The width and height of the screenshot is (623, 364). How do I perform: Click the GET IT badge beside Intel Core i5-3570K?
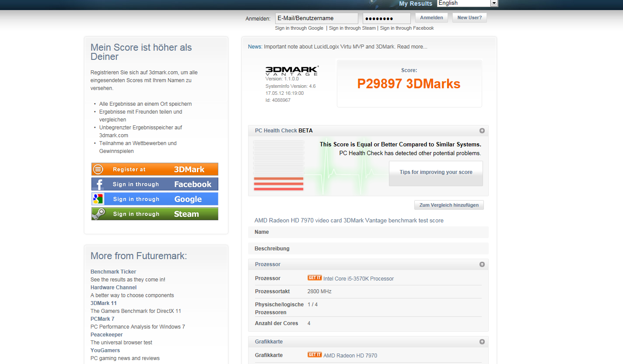tap(315, 278)
